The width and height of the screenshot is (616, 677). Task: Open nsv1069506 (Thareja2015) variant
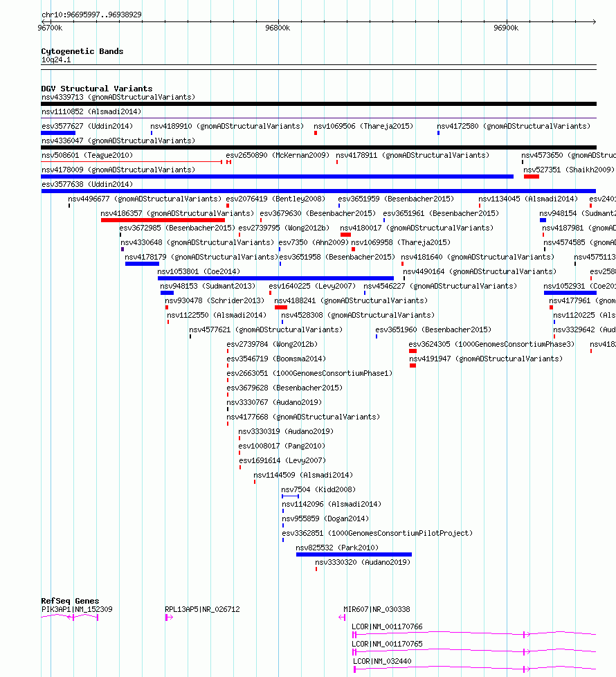(363, 126)
